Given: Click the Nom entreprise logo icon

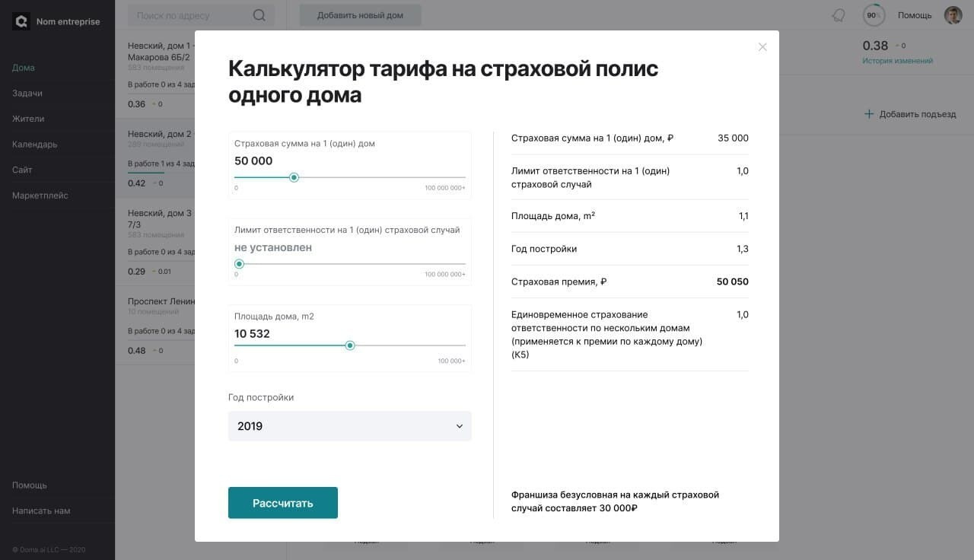Looking at the screenshot, I should pyautogui.click(x=21, y=21).
